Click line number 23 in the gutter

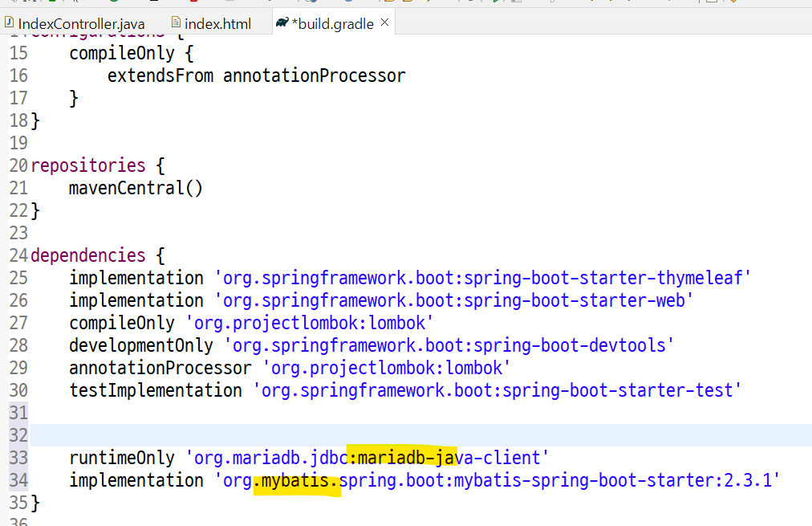tap(18, 233)
